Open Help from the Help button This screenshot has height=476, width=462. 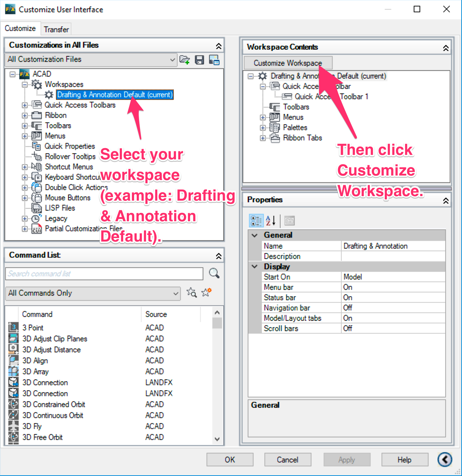(405, 460)
